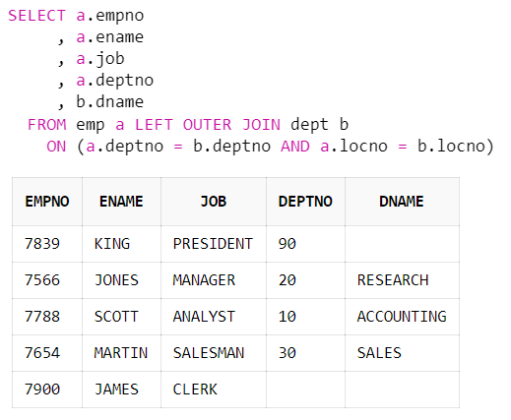Click b.locno in the ON clause
Image resolution: width=511 pixels, height=420 pixels.
(x=451, y=147)
